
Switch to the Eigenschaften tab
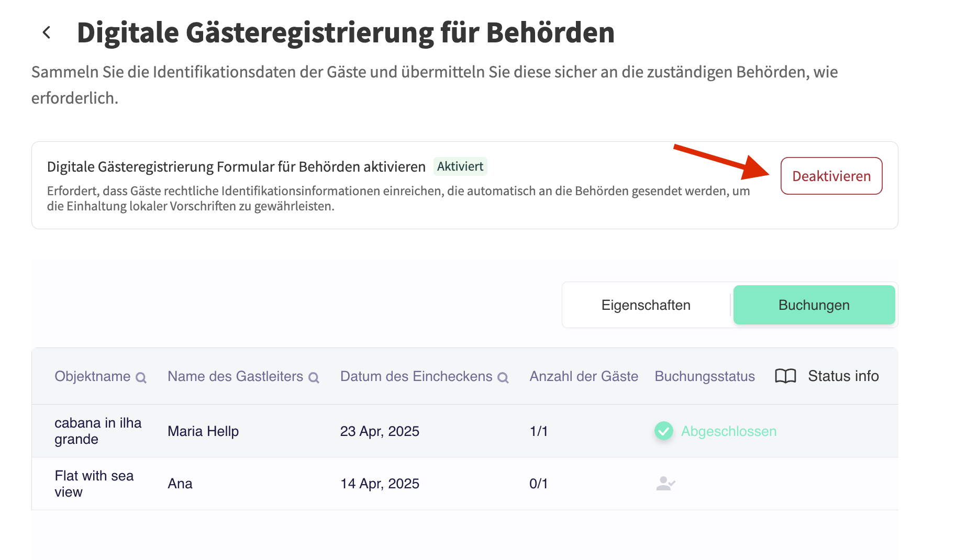pyautogui.click(x=646, y=305)
